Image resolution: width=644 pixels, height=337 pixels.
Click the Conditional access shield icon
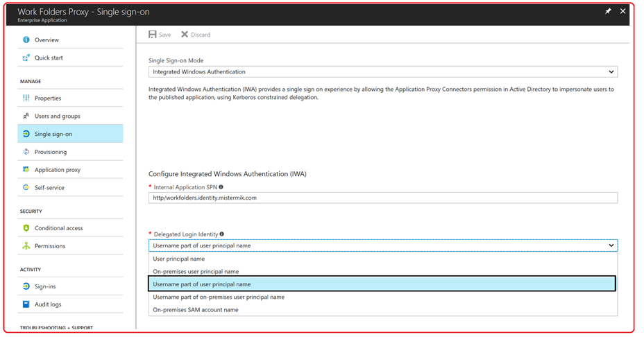[x=26, y=228]
